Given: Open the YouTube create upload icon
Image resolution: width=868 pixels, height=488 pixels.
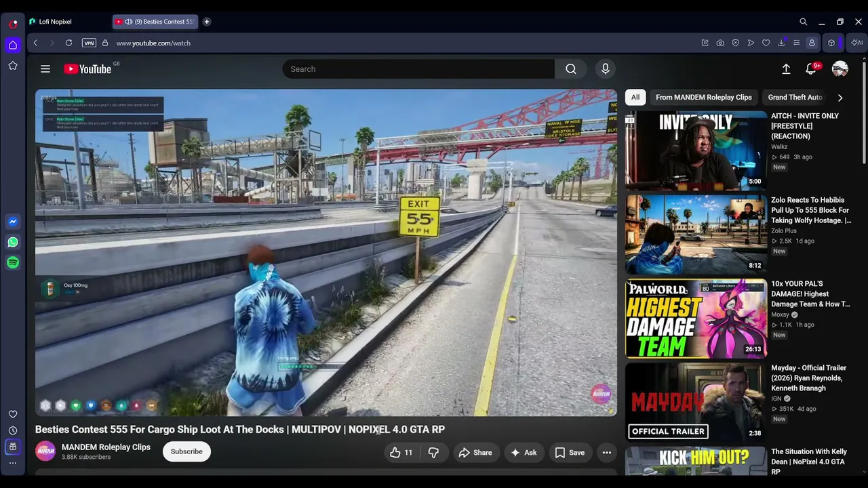Looking at the screenshot, I should point(786,68).
